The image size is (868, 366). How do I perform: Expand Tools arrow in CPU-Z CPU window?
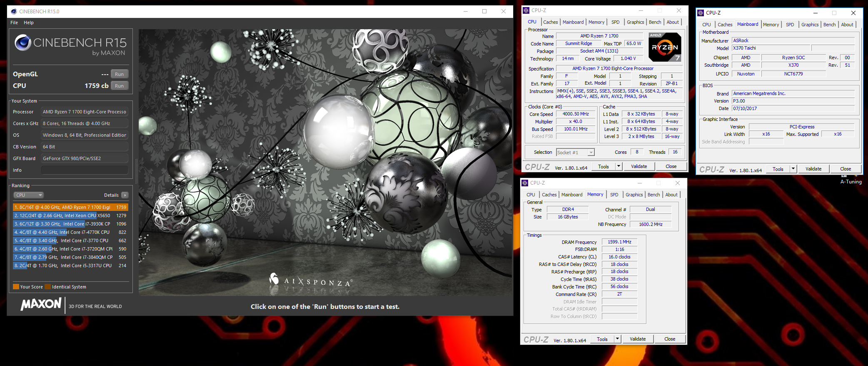tap(619, 166)
